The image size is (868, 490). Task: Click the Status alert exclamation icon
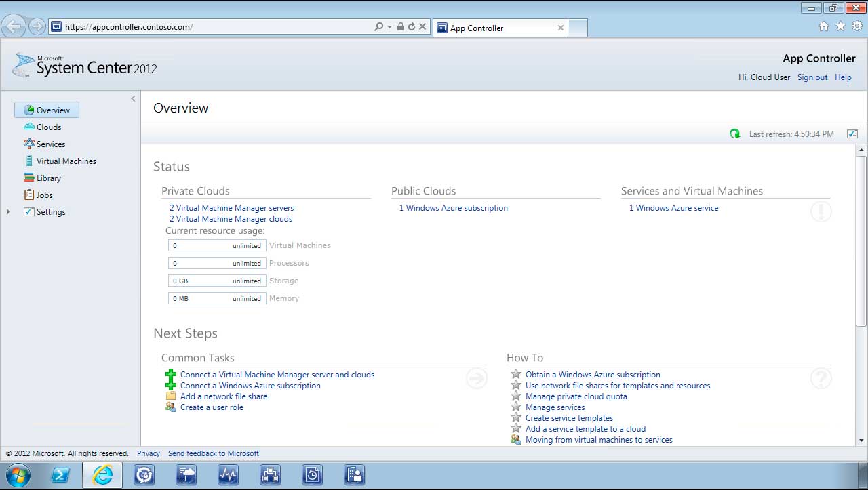(821, 211)
